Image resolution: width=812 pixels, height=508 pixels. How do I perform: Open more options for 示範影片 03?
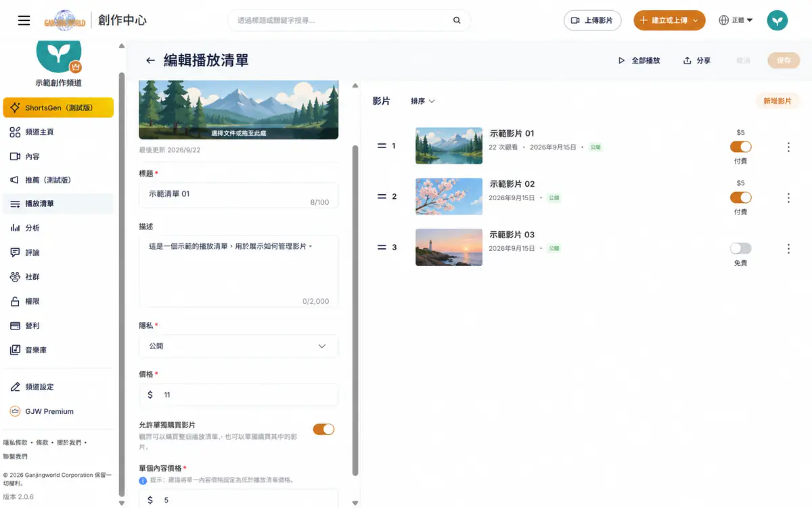pos(788,248)
